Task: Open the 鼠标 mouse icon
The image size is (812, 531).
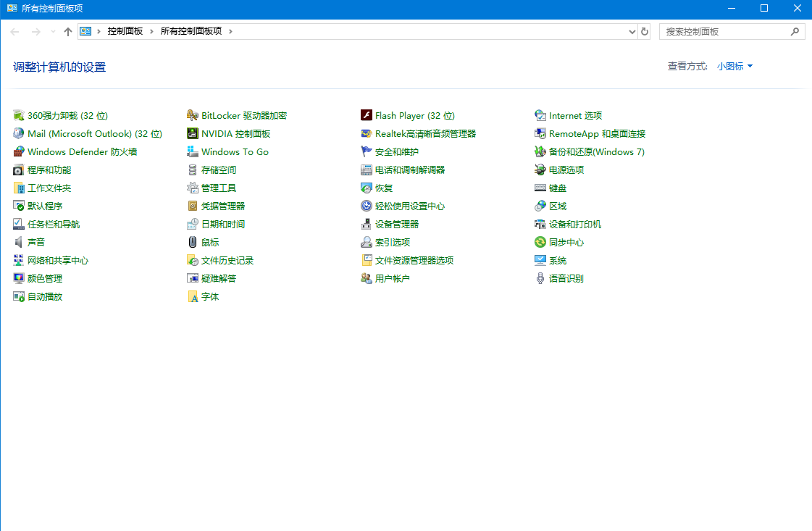Action: (193, 242)
